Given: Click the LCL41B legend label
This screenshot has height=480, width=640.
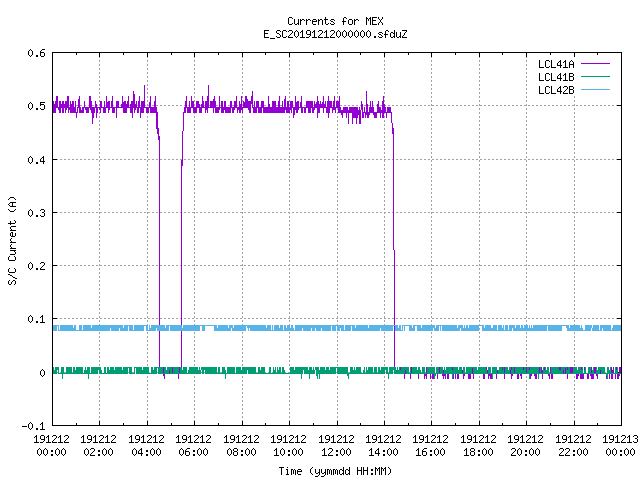Looking at the screenshot, I should tap(556, 77).
